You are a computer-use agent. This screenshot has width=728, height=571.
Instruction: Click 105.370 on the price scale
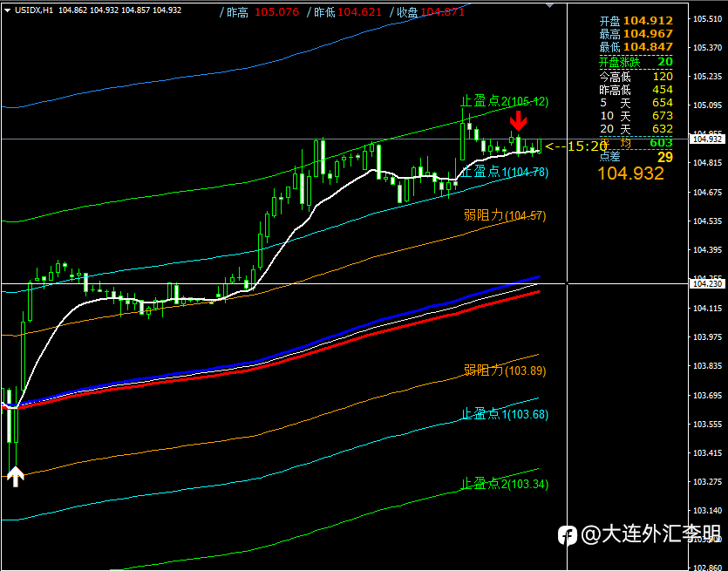click(708, 48)
